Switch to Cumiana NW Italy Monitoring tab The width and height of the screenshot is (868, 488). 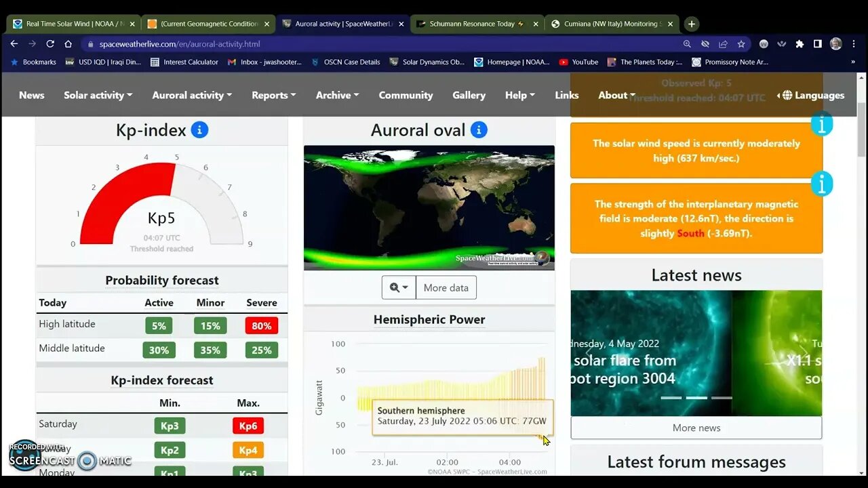(612, 24)
